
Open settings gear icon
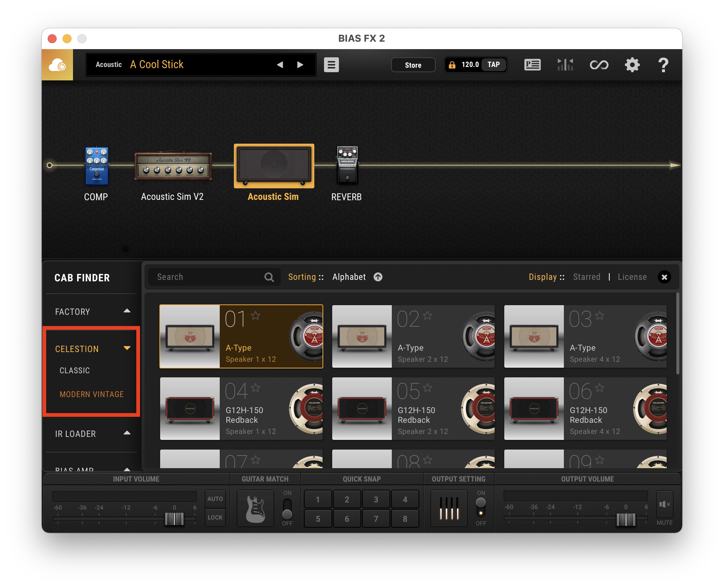point(632,65)
